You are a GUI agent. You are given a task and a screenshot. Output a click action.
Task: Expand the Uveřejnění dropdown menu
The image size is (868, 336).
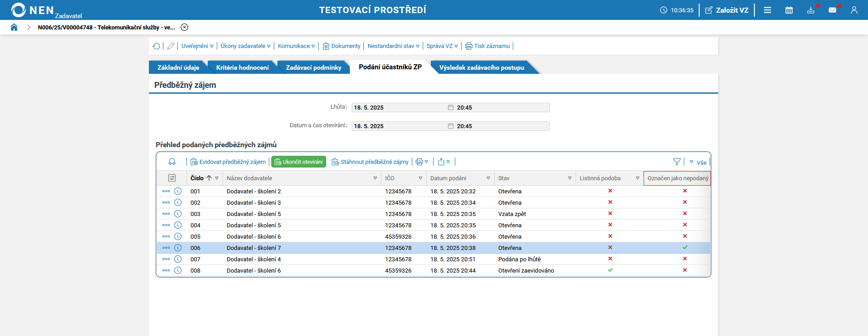197,46
